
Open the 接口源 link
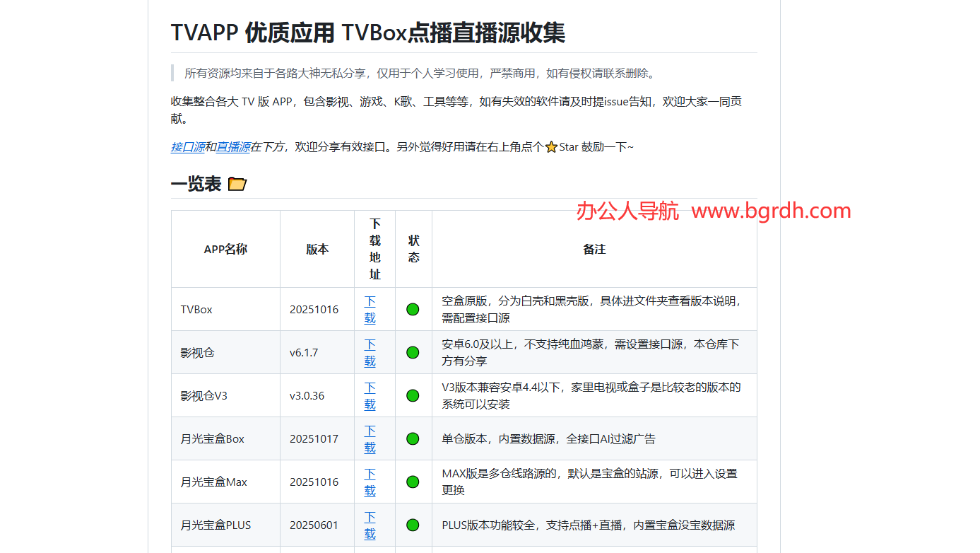pos(188,146)
